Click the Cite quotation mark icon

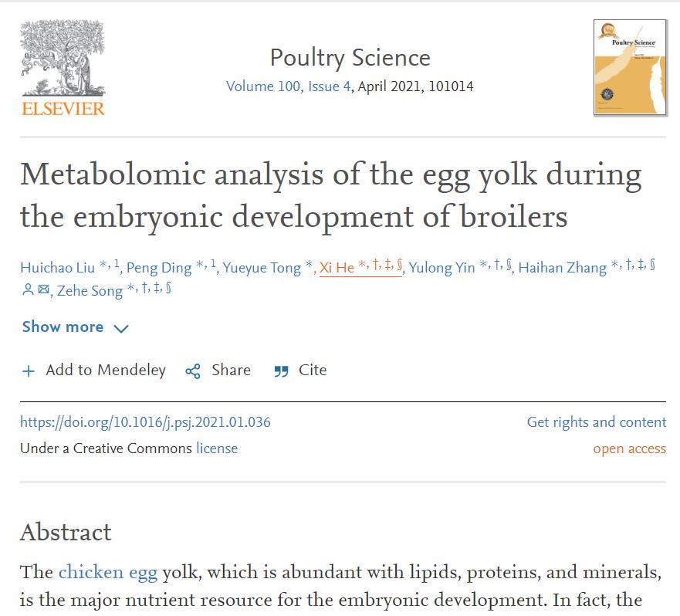(x=281, y=371)
